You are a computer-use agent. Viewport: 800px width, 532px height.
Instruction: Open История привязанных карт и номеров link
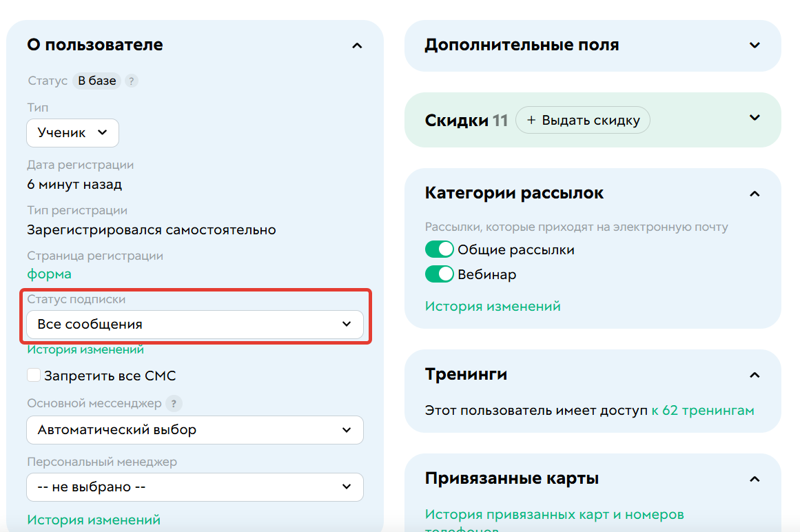554,521
